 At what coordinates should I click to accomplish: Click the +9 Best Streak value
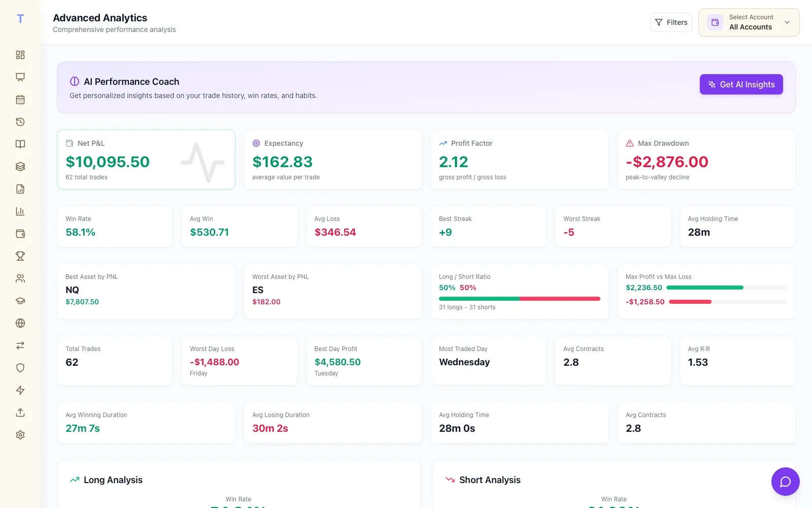click(446, 232)
